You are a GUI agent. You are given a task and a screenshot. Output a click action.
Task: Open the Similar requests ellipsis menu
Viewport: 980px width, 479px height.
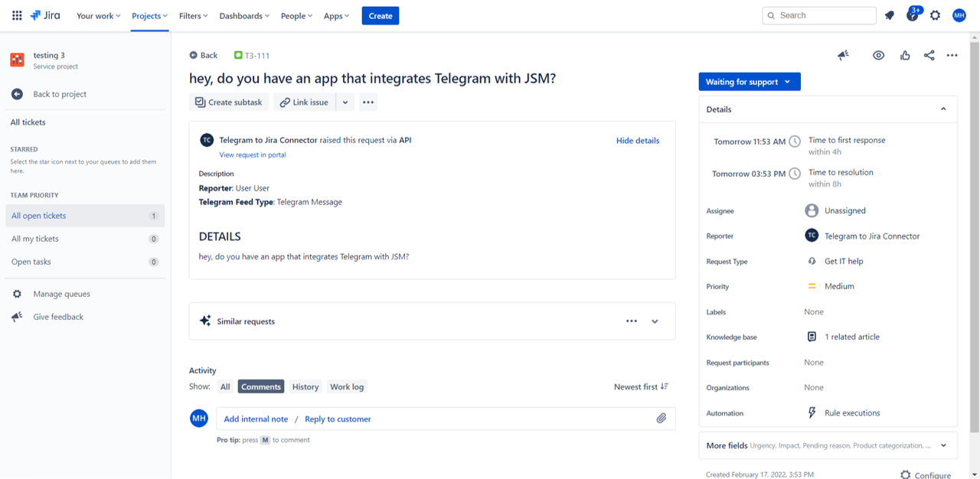coord(632,321)
